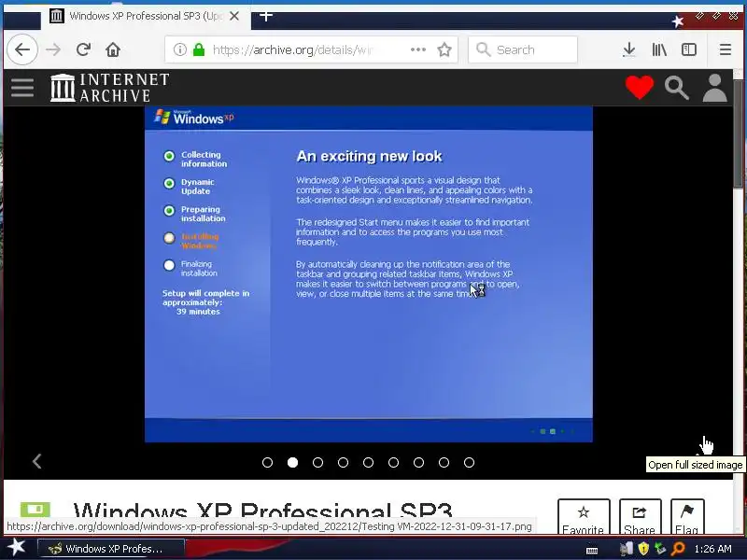Open a new tab with plus button
This screenshot has width=747, height=560.
[x=266, y=16]
